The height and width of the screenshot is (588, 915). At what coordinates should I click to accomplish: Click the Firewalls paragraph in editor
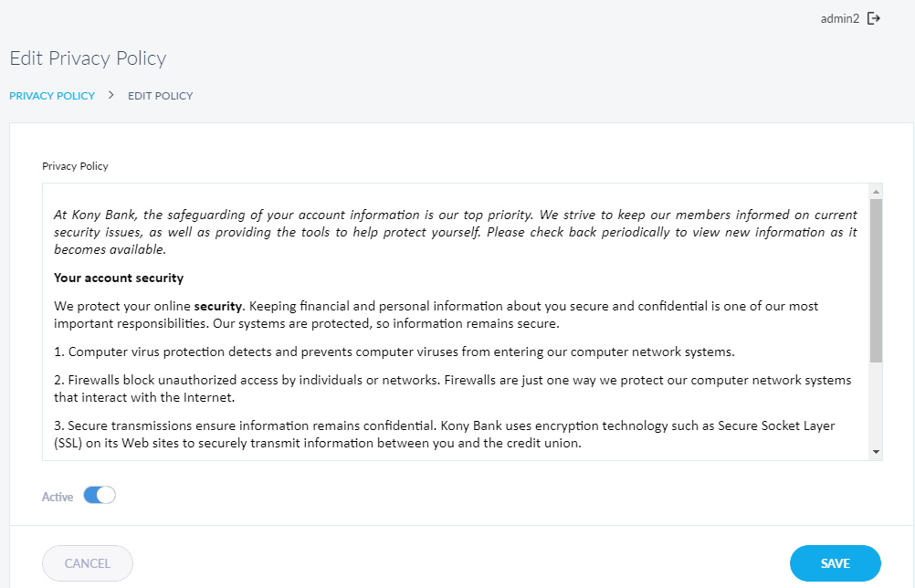click(452, 388)
